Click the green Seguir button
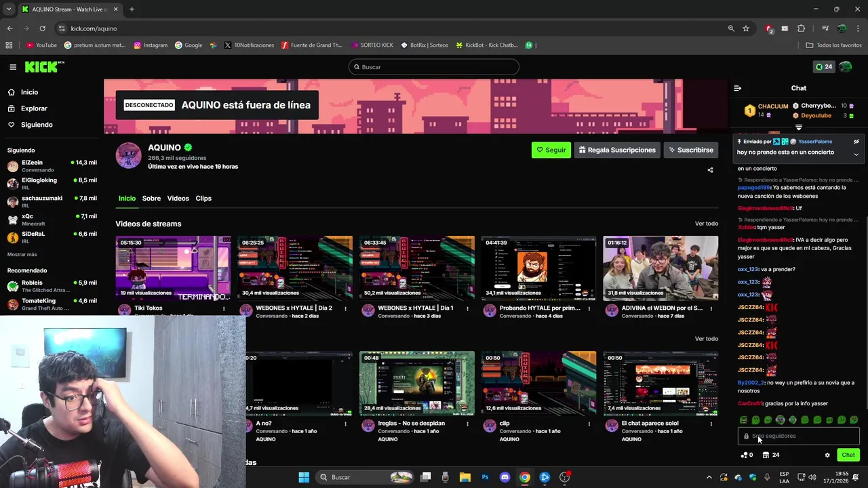The height and width of the screenshot is (488, 868). click(551, 150)
